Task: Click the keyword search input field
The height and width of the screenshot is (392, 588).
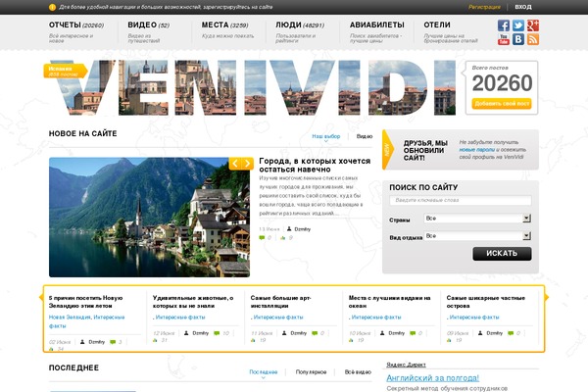Action: 461,200
